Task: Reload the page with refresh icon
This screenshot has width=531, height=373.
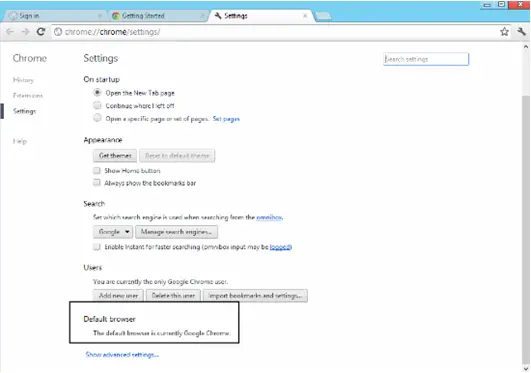Action: pos(41,32)
